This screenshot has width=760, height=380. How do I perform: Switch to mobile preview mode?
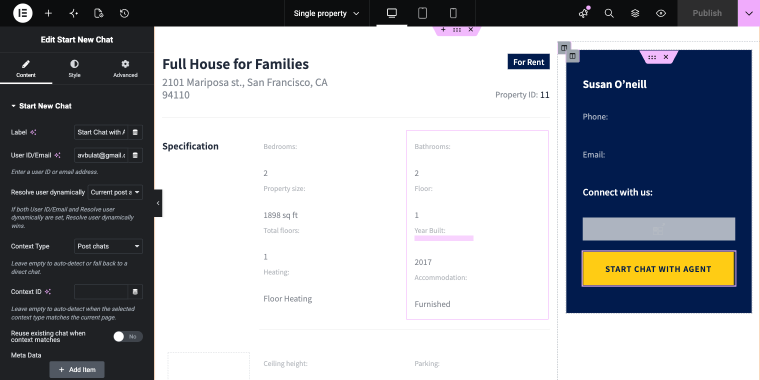[x=453, y=14]
